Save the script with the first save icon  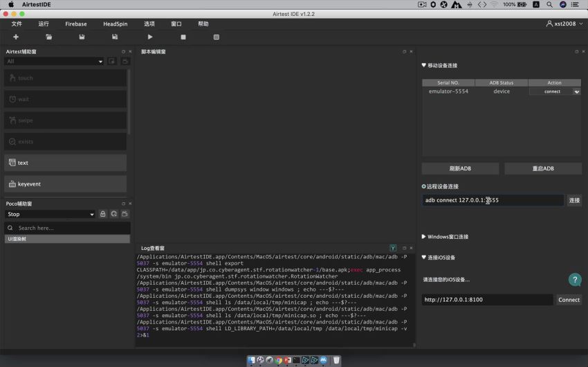[82, 37]
